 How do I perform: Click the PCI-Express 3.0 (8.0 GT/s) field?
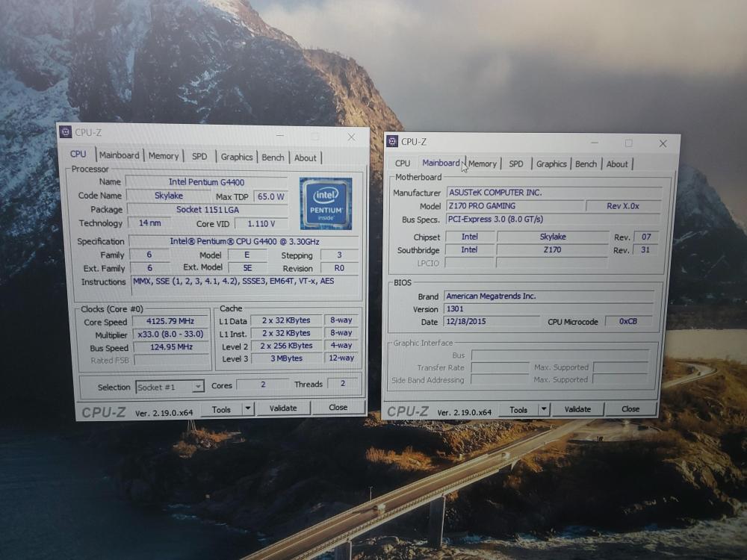click(x=553, y=219)
